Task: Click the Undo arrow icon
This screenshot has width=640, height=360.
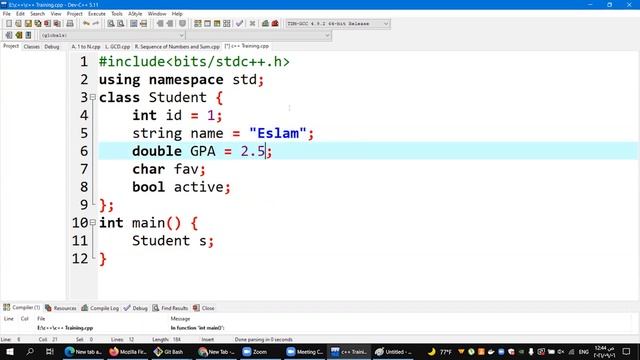Action: [x=86, y=24]
